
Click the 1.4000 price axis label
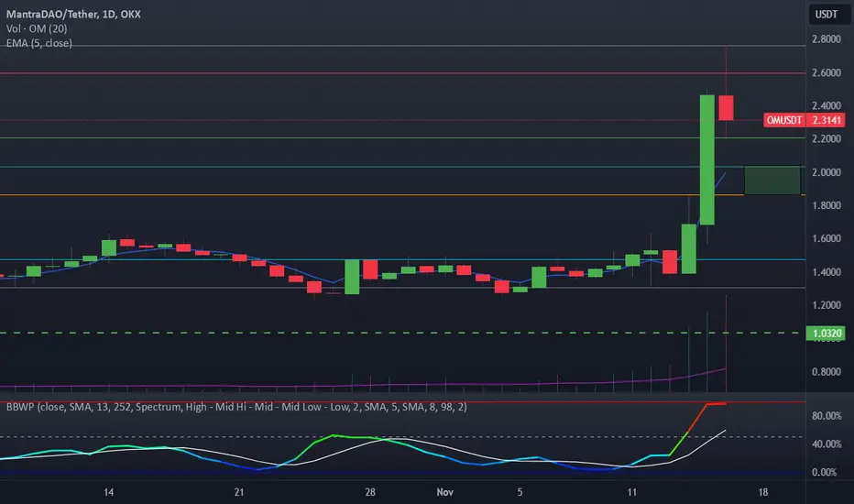tap(827, 272)
